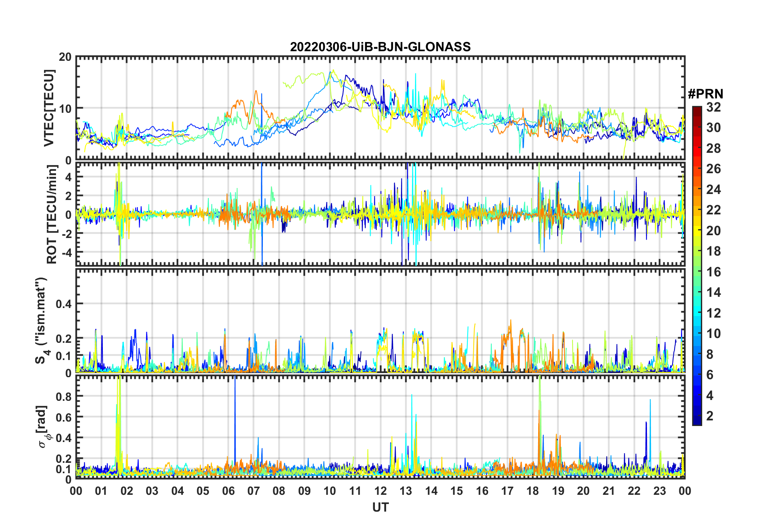Click the -4 tick on the ROT axis
This screenshot has width=761, height=532.
(66, 252)
